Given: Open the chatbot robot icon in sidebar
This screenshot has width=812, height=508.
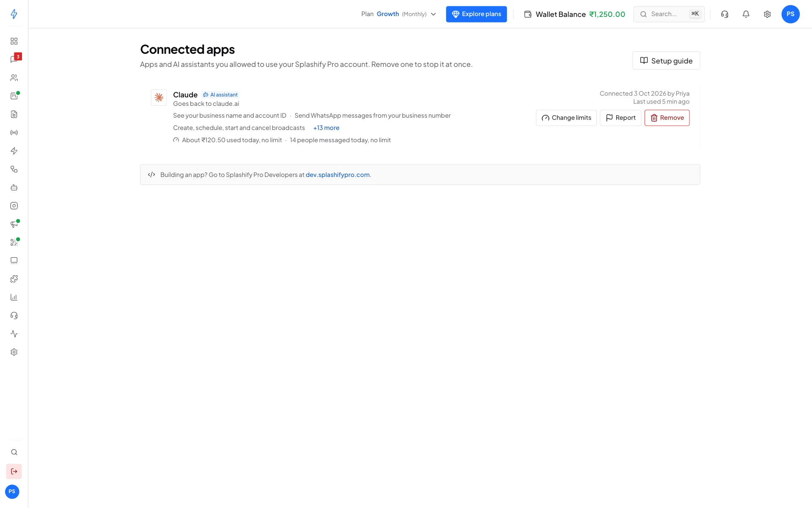Looking at the screenshot, I should point(14,188).
